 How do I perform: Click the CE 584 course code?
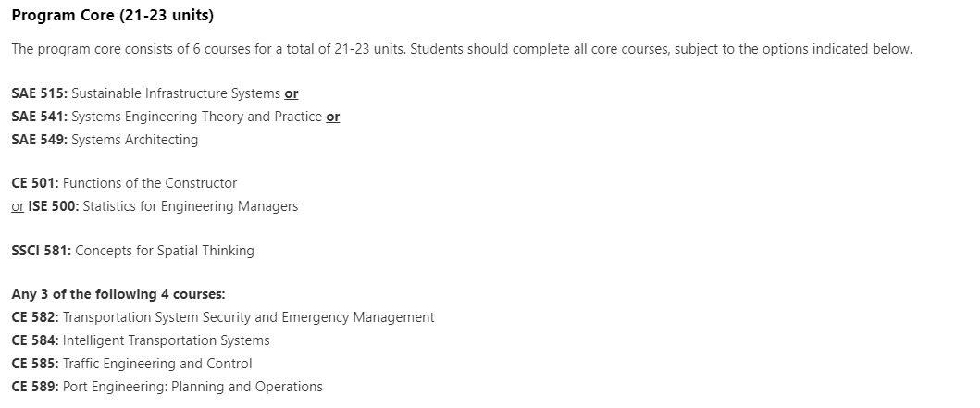[35, 340]
